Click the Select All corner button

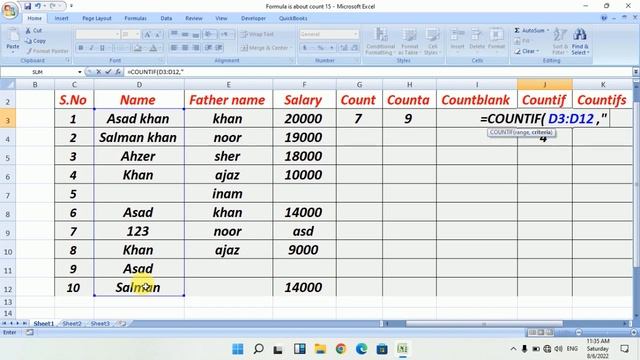coord(8,85)
